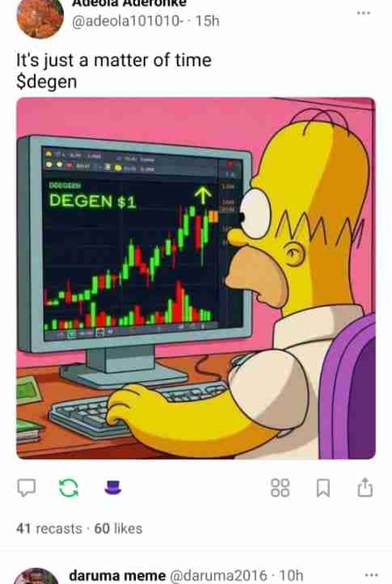Open the 10h timestamp on daruma's post

[x=291, y=575]
